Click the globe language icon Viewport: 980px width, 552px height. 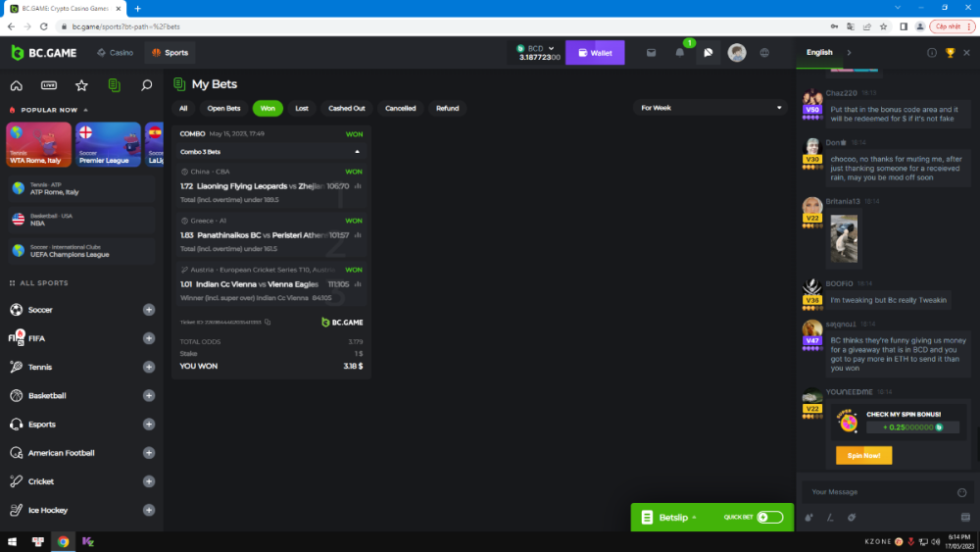tap(764, 53)
